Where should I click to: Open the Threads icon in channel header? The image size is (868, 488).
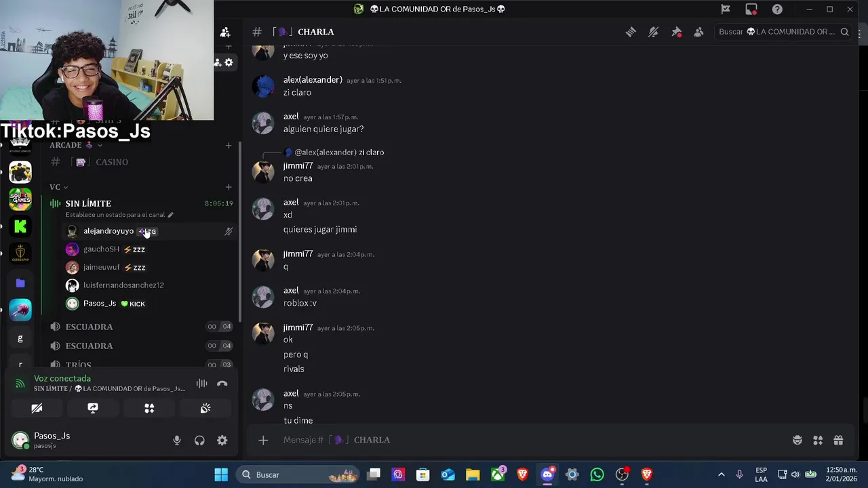[631, 32]
